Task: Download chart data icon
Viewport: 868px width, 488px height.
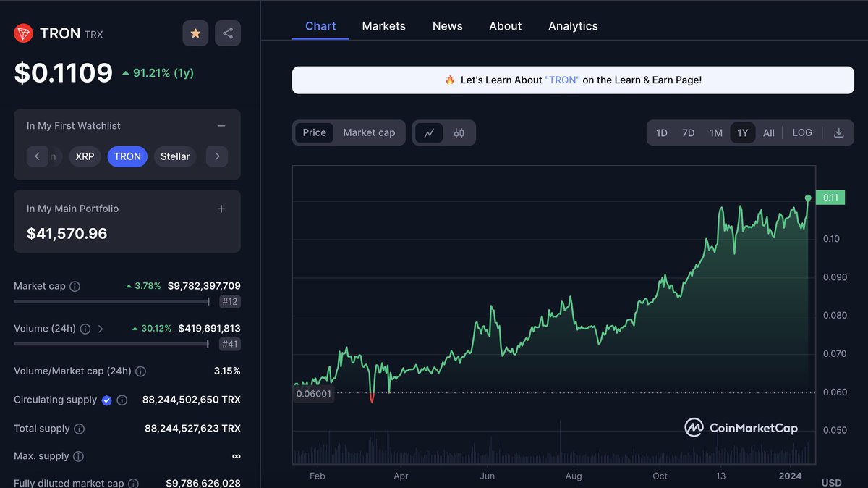Action: (839, 132)
